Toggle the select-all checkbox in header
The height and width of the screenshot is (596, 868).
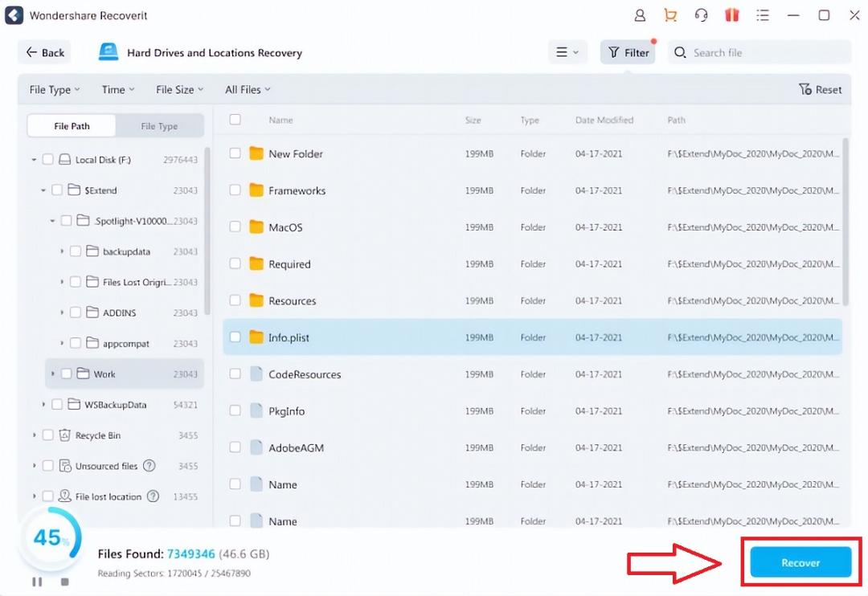point(235,120)
